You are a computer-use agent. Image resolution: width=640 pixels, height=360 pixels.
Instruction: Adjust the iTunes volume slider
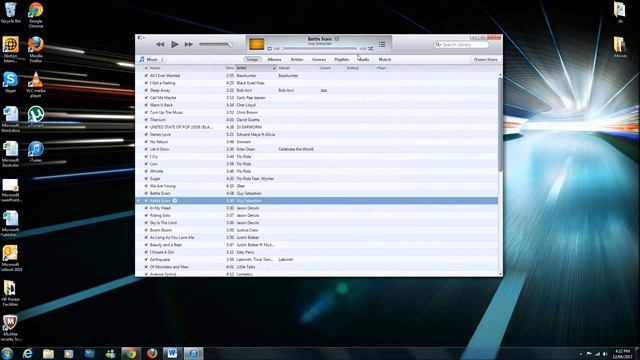coord(216,44)
